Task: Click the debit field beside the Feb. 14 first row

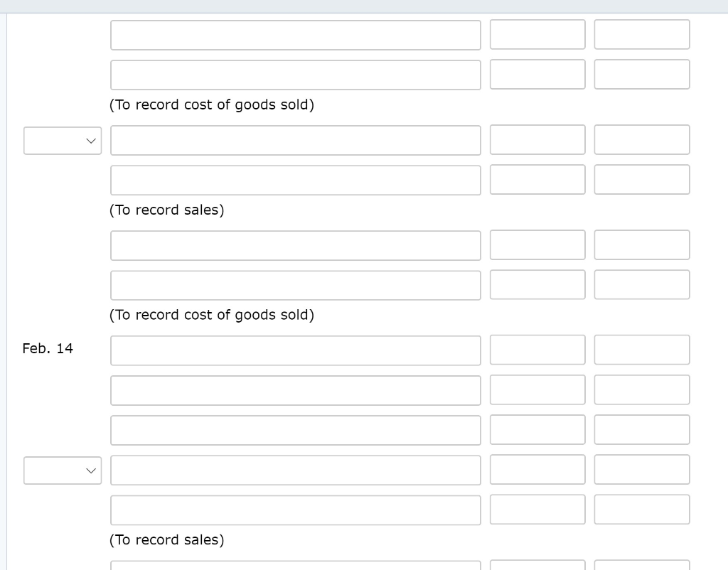Action: tap(537, 350)
